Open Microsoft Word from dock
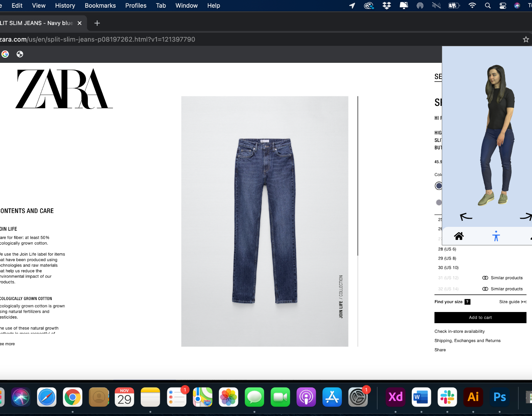The height and width of the screenshot is (416, 532). (x=421, y=397)
